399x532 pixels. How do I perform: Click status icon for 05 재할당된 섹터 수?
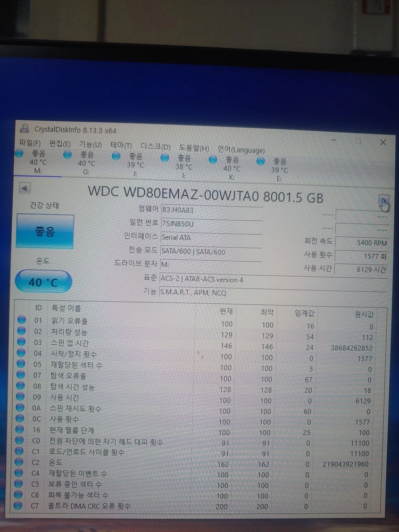click(x=21, y=363)
